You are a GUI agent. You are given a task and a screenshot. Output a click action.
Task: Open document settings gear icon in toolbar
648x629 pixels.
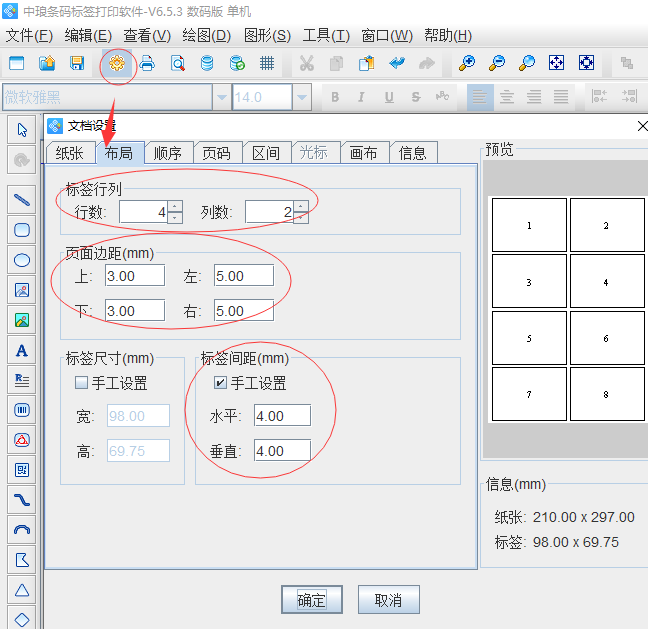[x=118, y=63]
